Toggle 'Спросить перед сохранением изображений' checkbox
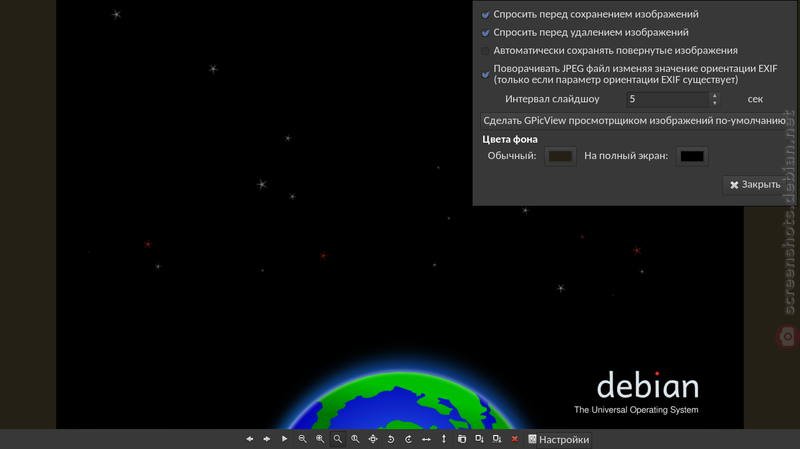Image resolution: width=800 pixels, height=449 pixels. [485, 15]
